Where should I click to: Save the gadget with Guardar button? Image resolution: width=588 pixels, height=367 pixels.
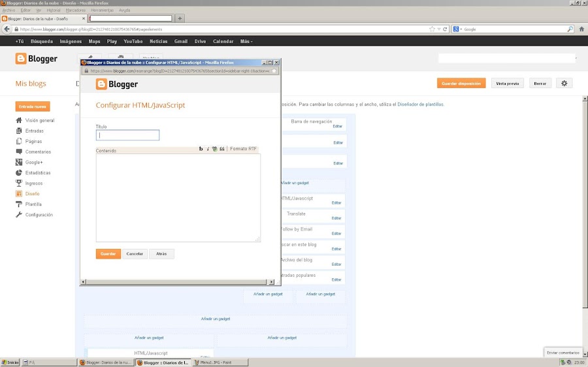[x=108, y=254]
